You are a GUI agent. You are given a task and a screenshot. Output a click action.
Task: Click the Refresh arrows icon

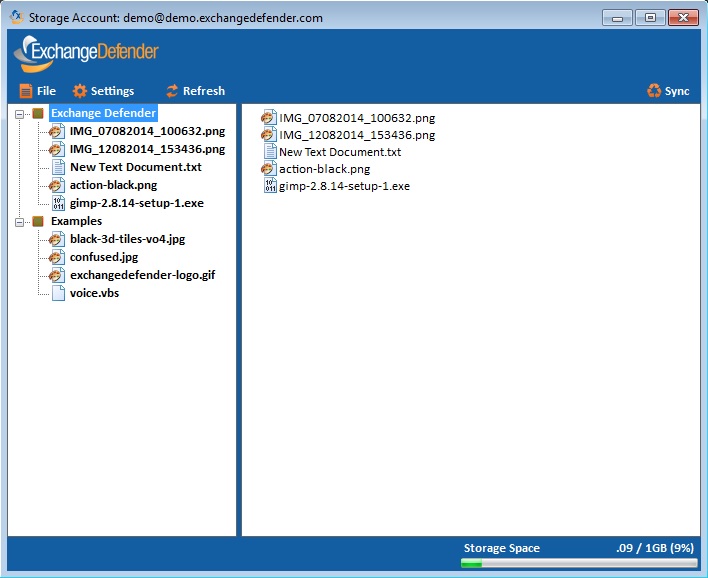click(172, 91)
